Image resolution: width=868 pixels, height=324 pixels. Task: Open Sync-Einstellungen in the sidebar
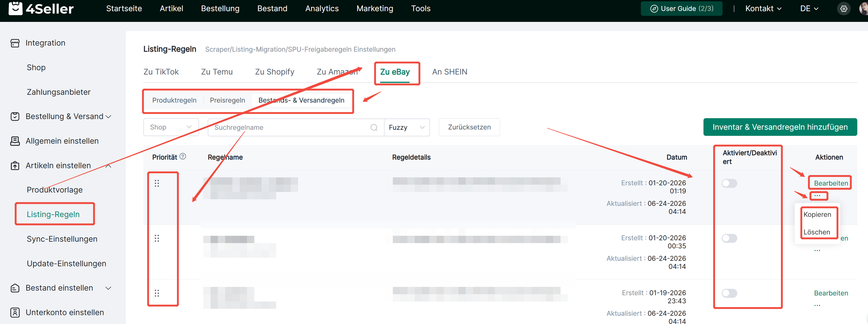[62, 239]
